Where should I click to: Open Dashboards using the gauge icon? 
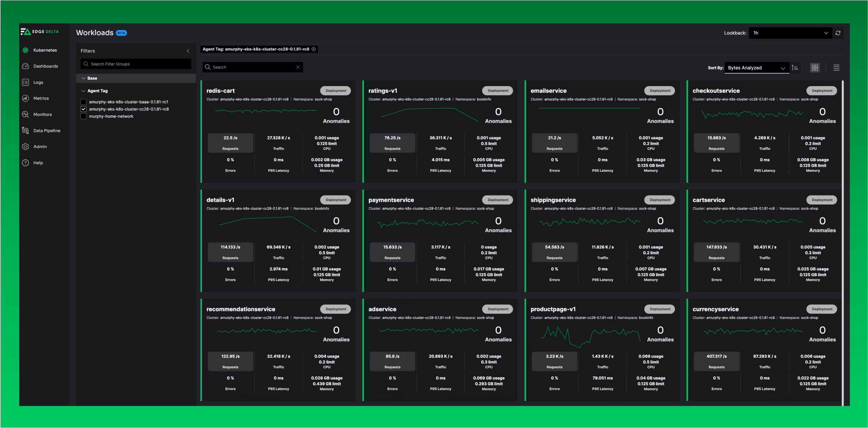point(25,66)
